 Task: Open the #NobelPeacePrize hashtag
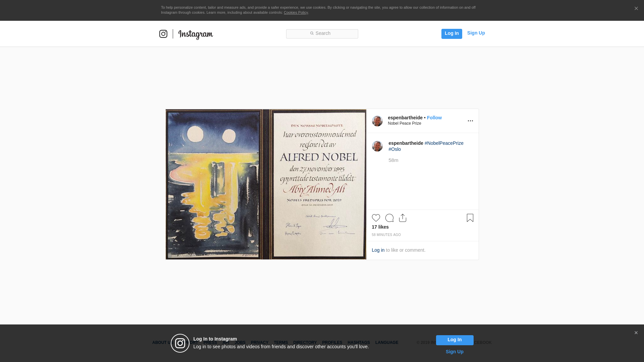(x=444, y=143)
